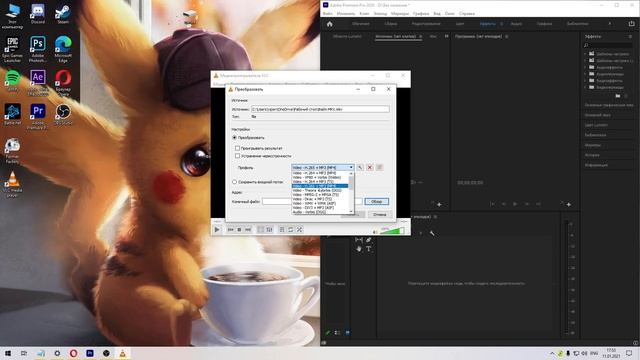The height and width of the screenshot is (360, 640).
Task: Click the new-profile icon beside delete
Action: [380, 167]
